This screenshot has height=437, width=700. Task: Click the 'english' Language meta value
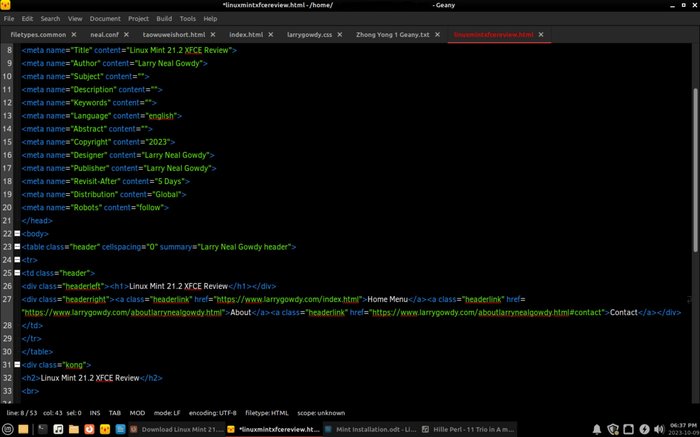coord(162,116)
